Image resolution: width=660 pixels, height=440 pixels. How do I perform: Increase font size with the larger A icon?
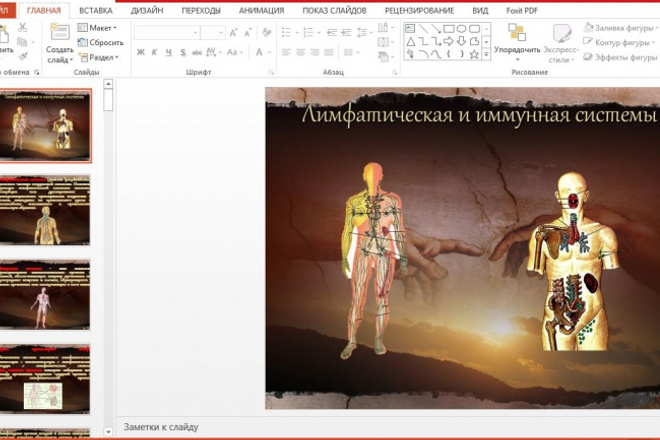click(x=233, y=32)
